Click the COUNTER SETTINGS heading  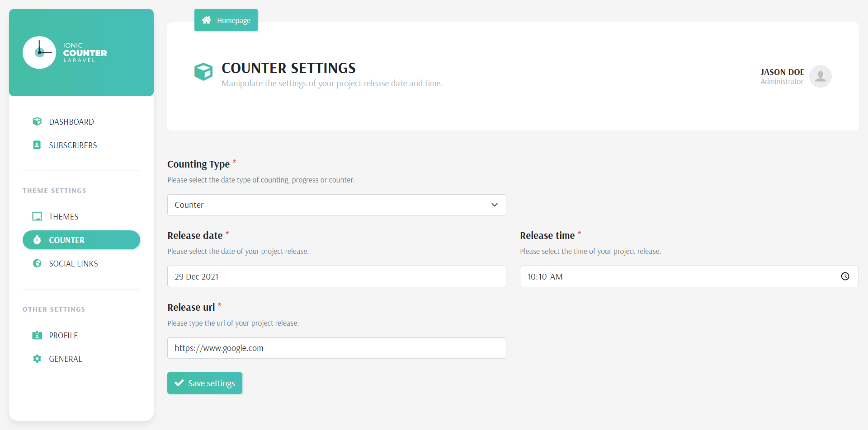pyautogui.click(x=288, y=68)
